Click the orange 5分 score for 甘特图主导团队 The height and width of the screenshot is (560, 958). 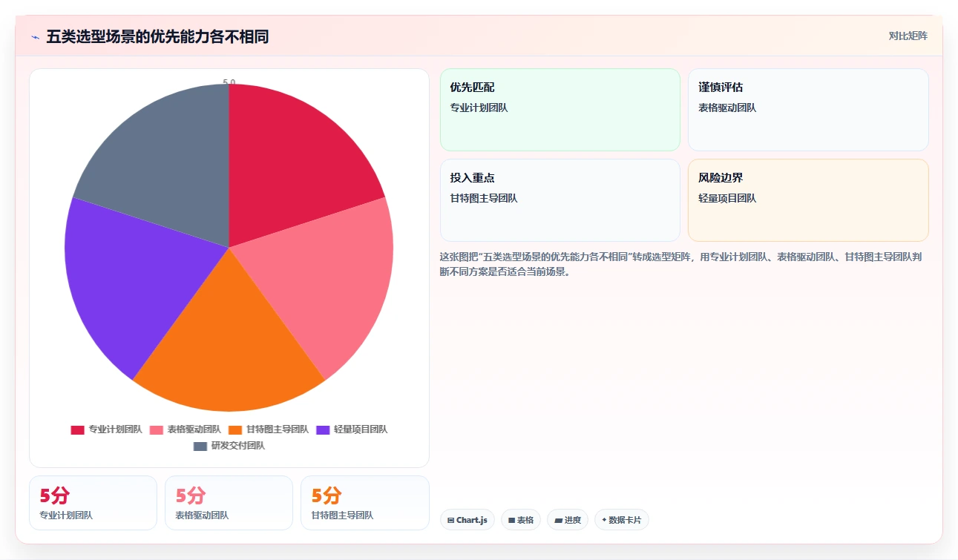coord(326,495)
